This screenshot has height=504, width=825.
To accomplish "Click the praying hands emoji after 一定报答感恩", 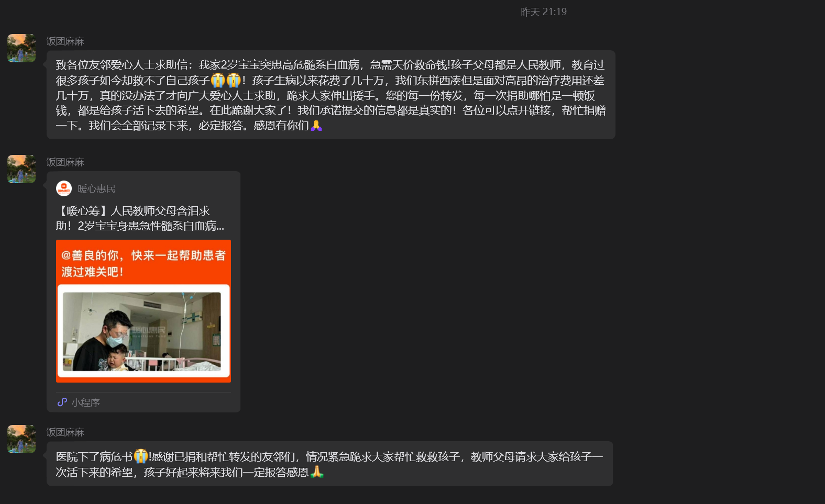I will click(317, 472).
